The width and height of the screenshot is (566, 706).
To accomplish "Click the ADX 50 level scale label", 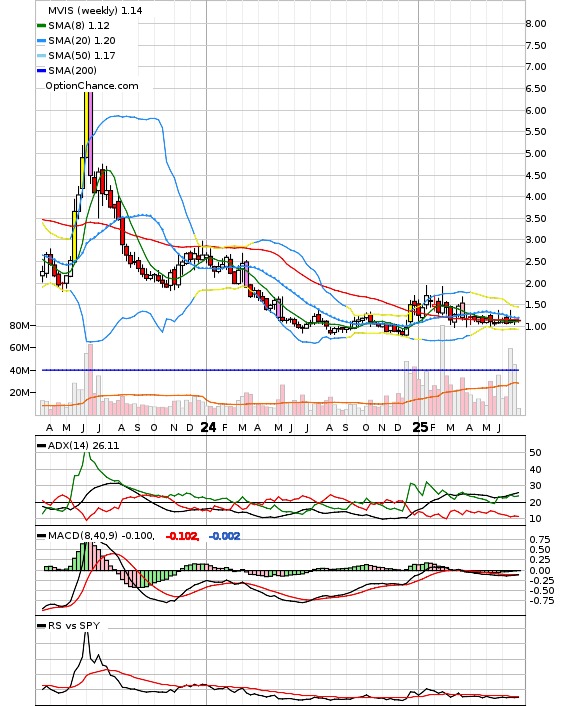I will (535, 453).
